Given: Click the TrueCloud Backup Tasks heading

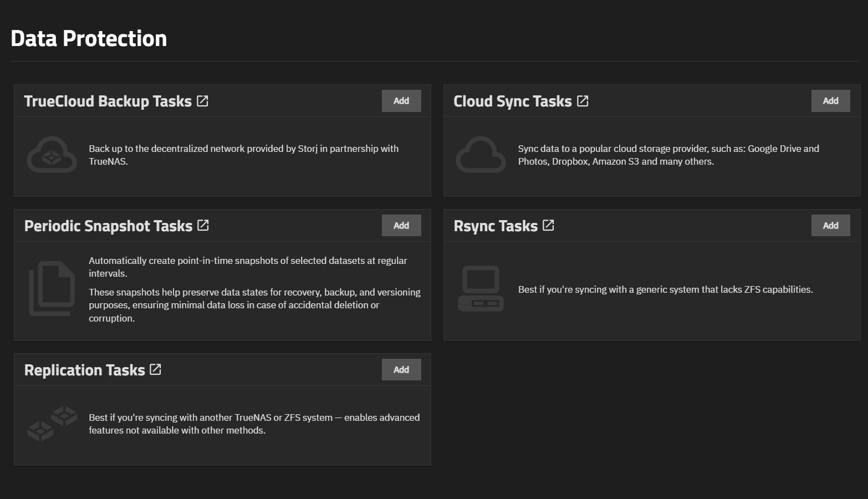Looking at the screenshot, I should tap(108, 101).
